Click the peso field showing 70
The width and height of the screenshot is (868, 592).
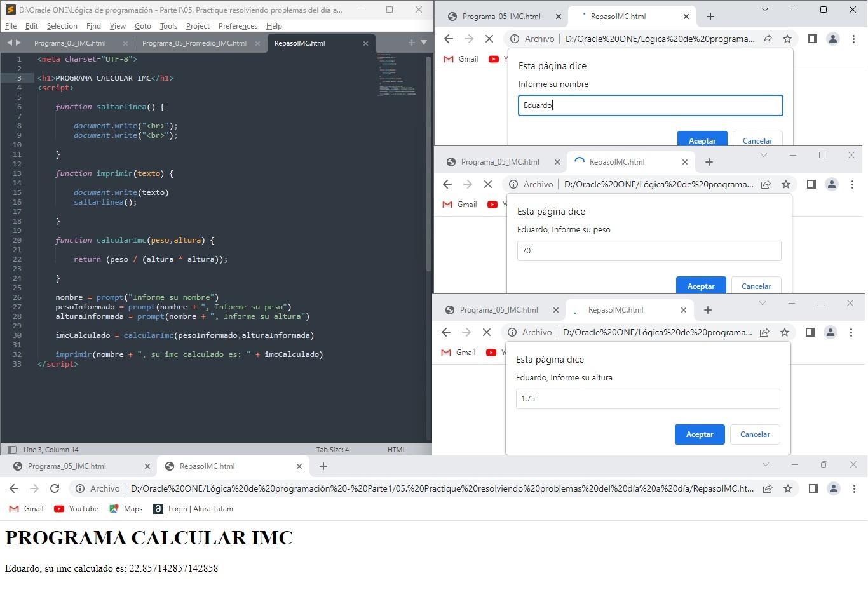point(649,251)
